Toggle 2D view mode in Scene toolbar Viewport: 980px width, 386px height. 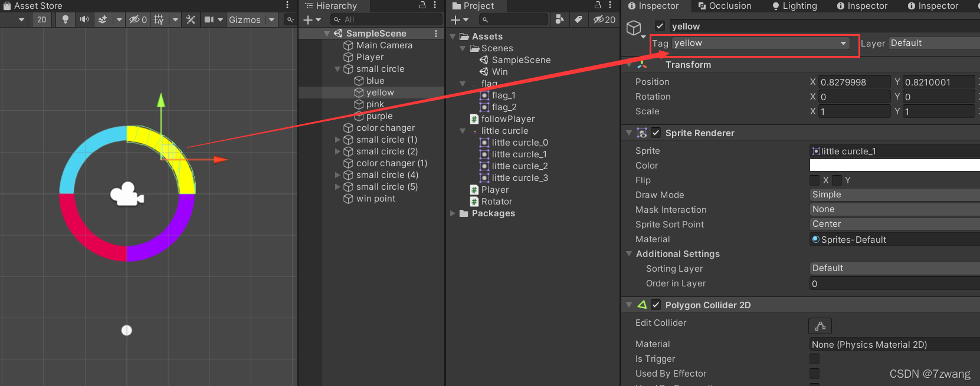(x=42, y=19)
